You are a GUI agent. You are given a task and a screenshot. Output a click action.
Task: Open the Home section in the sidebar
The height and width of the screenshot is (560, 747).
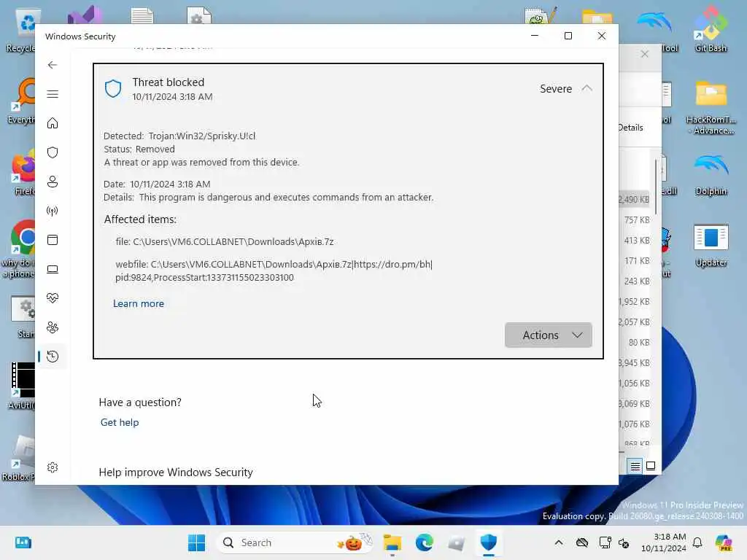point(53,123)
